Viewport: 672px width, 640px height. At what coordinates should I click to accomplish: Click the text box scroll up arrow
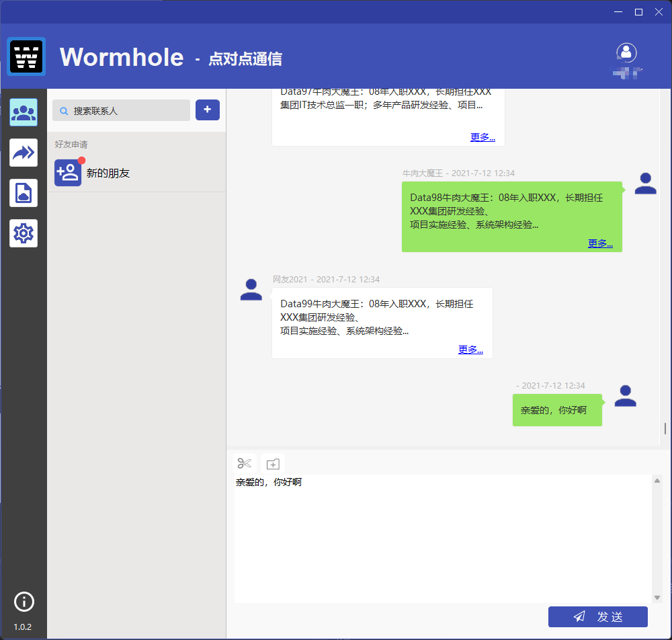pyautogui.click(x=657, y=480)
